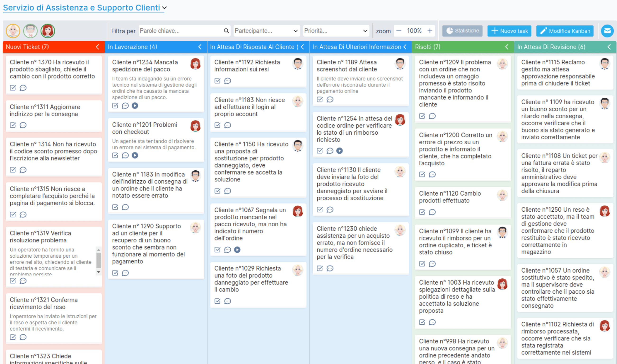Screen dimensions: 617x364
Task: Start timer on Cliente n°1254 card
Action: pos(339,151)
